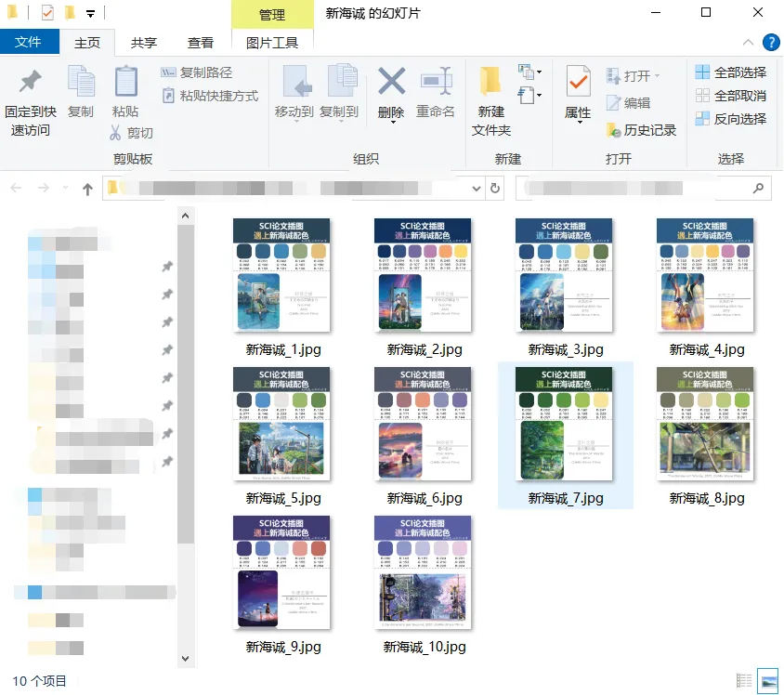The width and height of the screenshot is (784, 695).
Task: Switch to the View (查看) tab
Action: (x=201, y=43)
